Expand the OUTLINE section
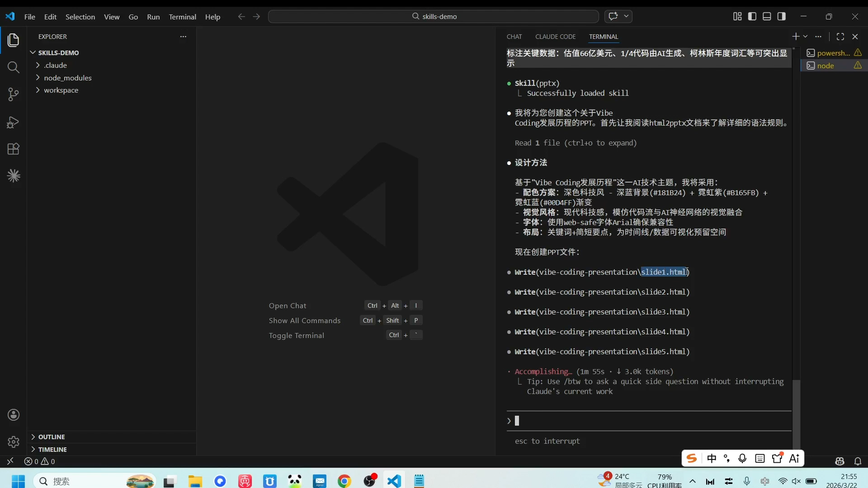The width and height of the screenshot is (868, 488). 51,437
